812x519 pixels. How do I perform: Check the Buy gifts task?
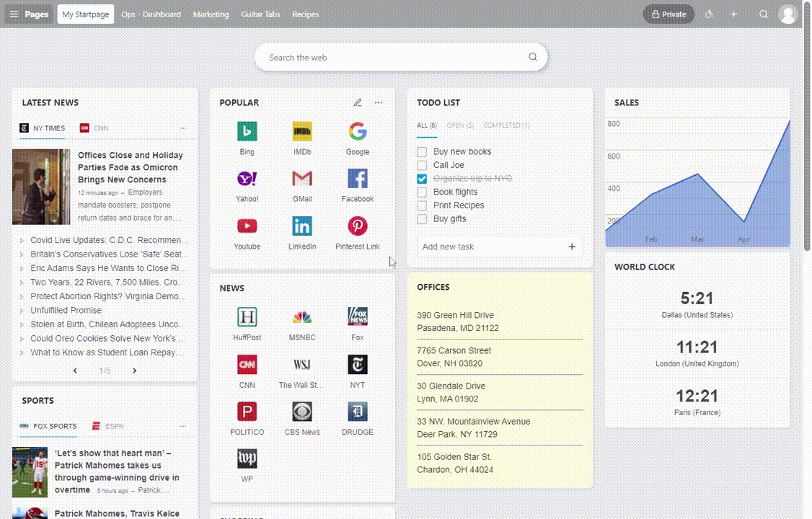[x=422, y=219]
